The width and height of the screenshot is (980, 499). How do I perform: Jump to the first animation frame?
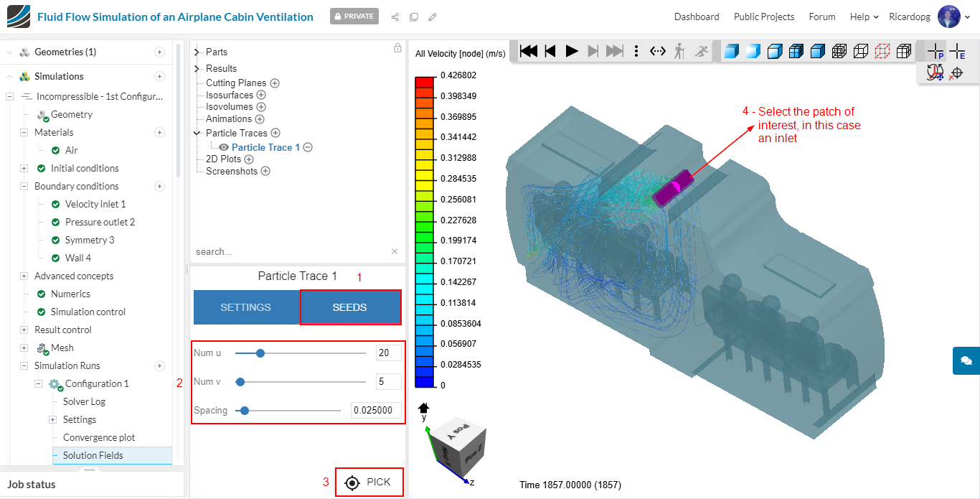point(529,51)
